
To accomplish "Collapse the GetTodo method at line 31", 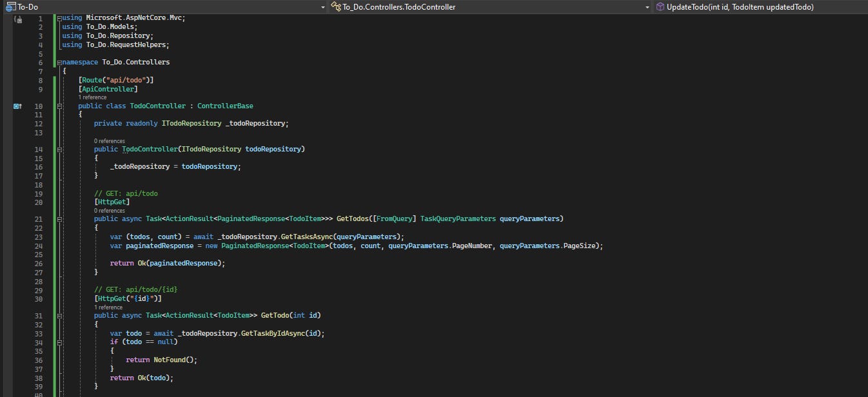I will 58,315.
